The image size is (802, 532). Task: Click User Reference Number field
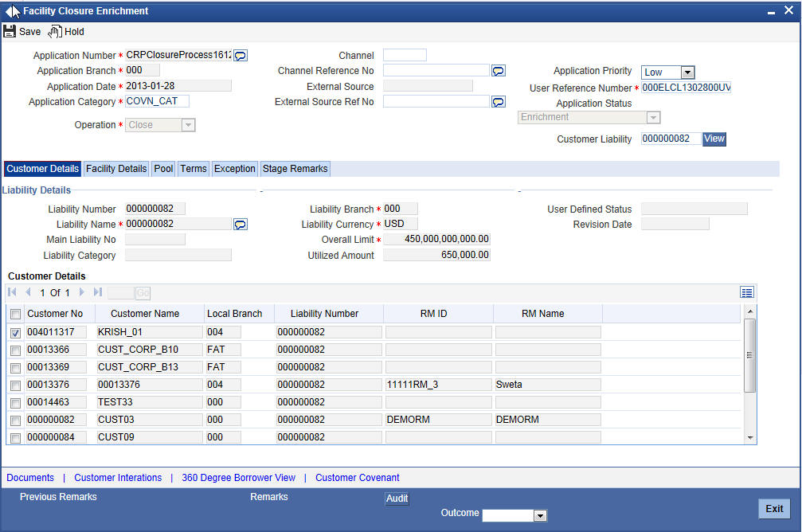click(686, 88)
